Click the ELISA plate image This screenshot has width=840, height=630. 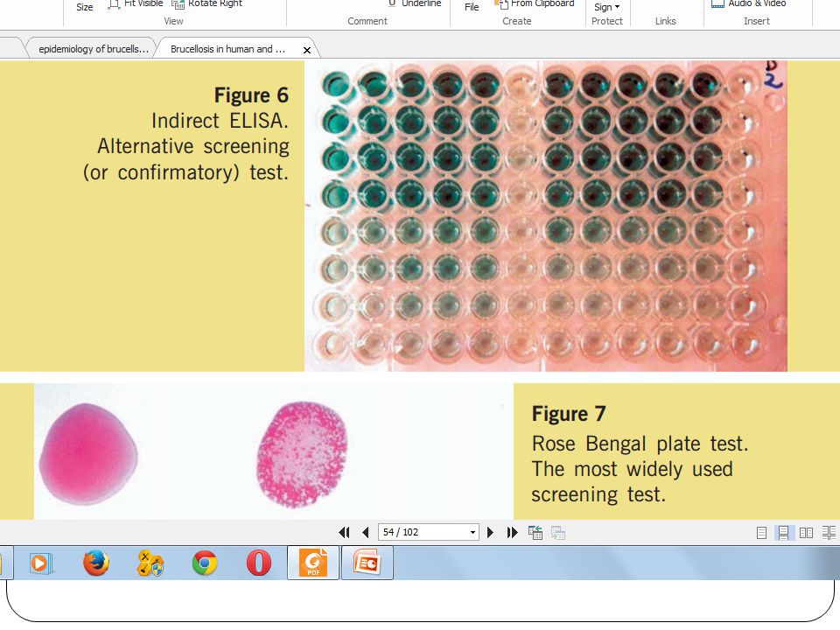pyautogui.click(x=546, y=216)
